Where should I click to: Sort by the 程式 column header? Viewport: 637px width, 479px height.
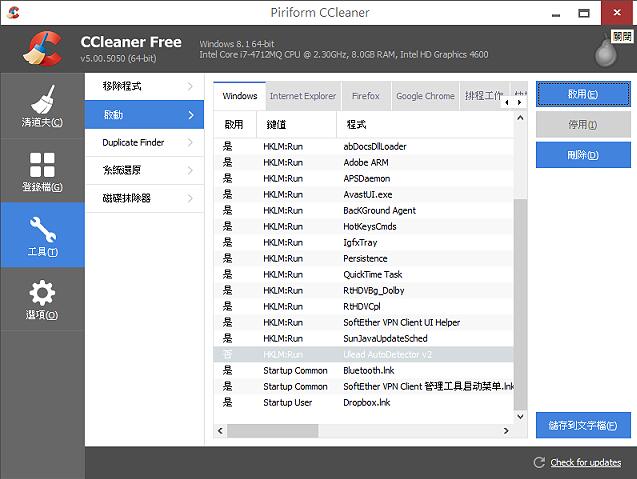425,124
